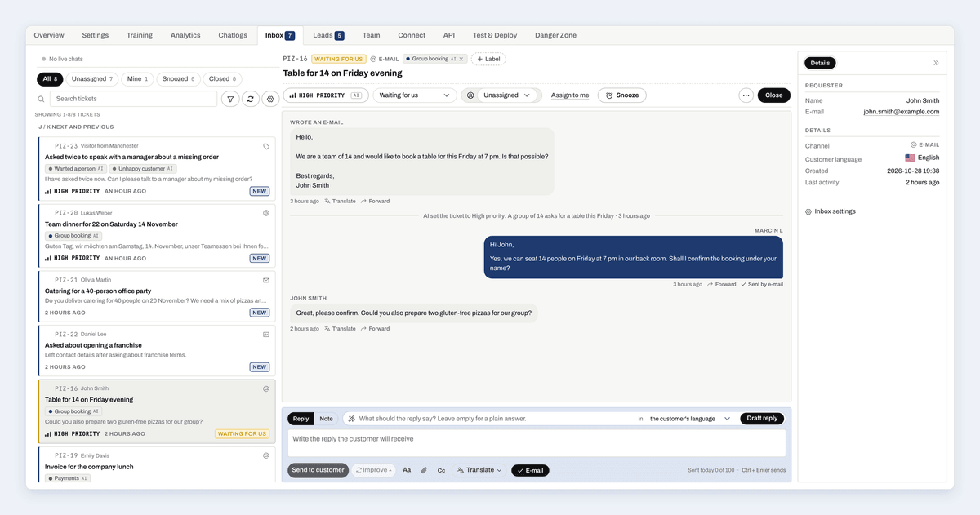Click the Inbox settings gear link

coord(831,211)
